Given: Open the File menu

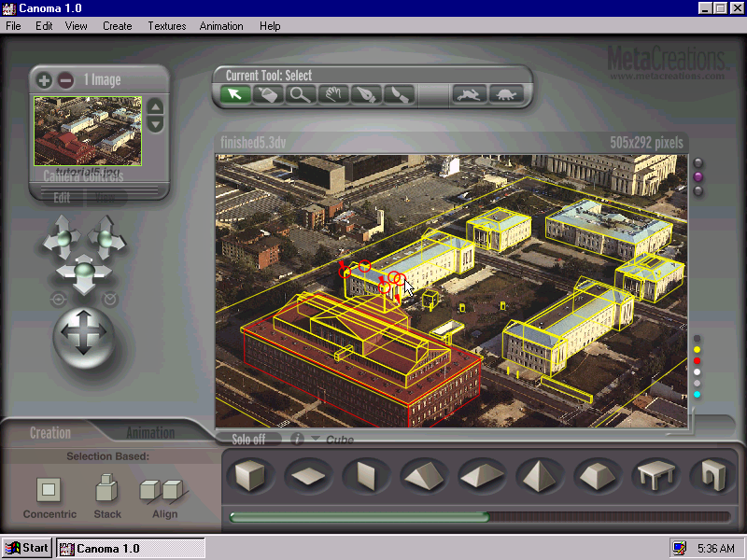Looking at the screenshot, I should (x=13, y=26).
